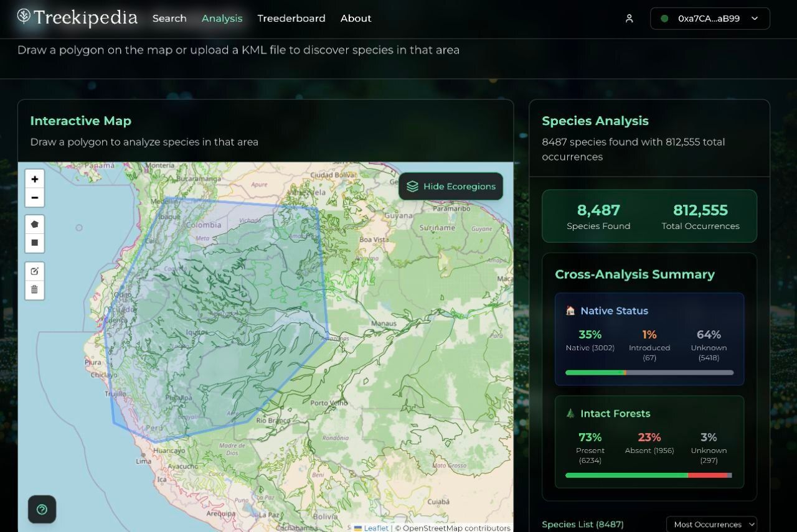The height and width of the screenshot is (532, 797).
Task: Click the Cuiabá city label
Action: coord(438,502)
